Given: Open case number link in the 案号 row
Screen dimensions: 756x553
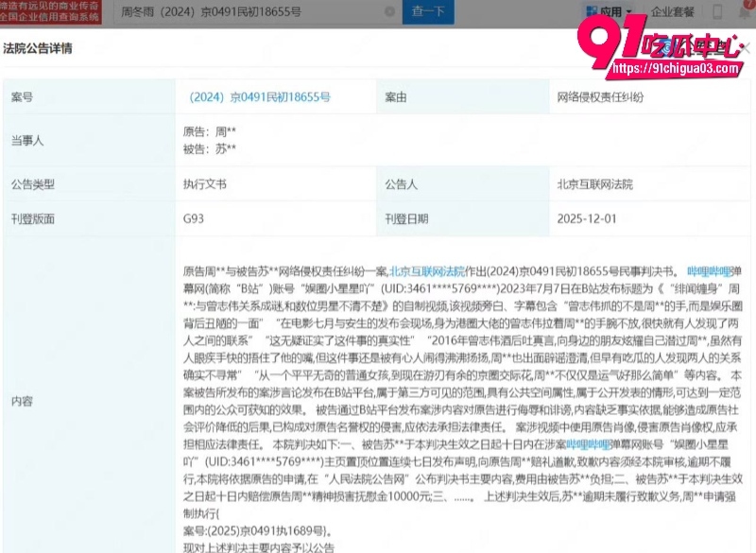Looking at the screenshot, I should (260, 97).
